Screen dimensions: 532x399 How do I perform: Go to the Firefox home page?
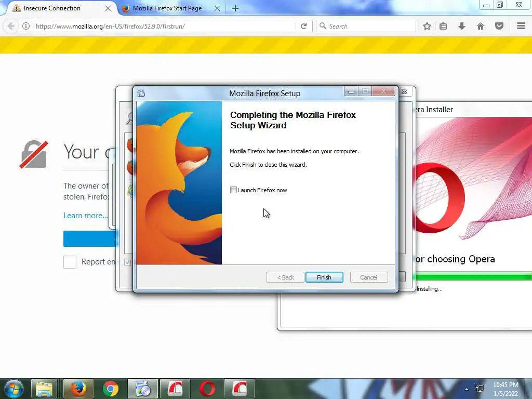[x=481, y=26]
